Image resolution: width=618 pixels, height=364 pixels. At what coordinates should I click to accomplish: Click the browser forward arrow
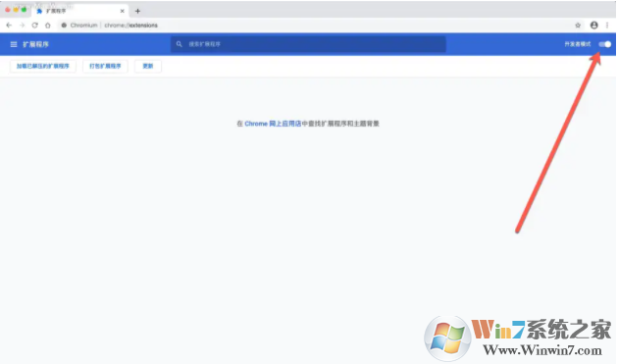click(22, 26)
